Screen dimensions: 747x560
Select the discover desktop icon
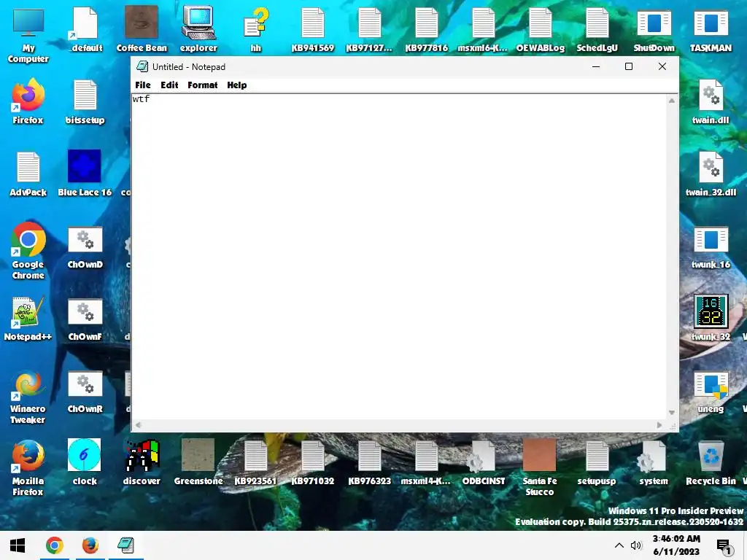pos(142,462)
